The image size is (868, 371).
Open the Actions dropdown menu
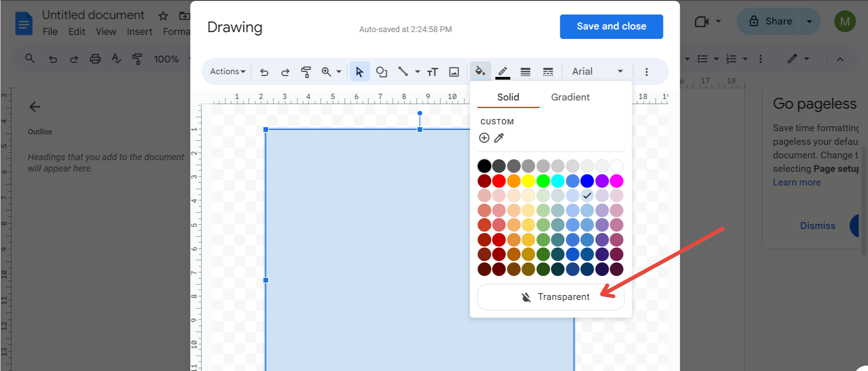point(228,71)
